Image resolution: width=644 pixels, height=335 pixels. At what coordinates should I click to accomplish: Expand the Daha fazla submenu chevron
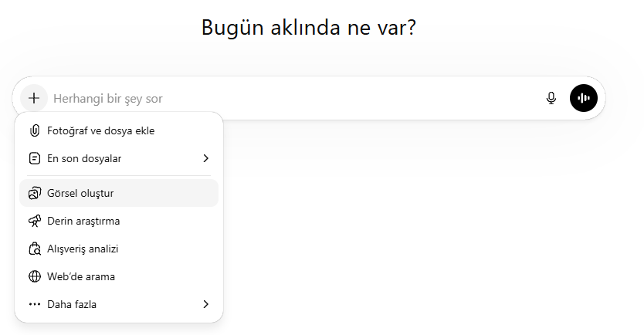point(205,304)
